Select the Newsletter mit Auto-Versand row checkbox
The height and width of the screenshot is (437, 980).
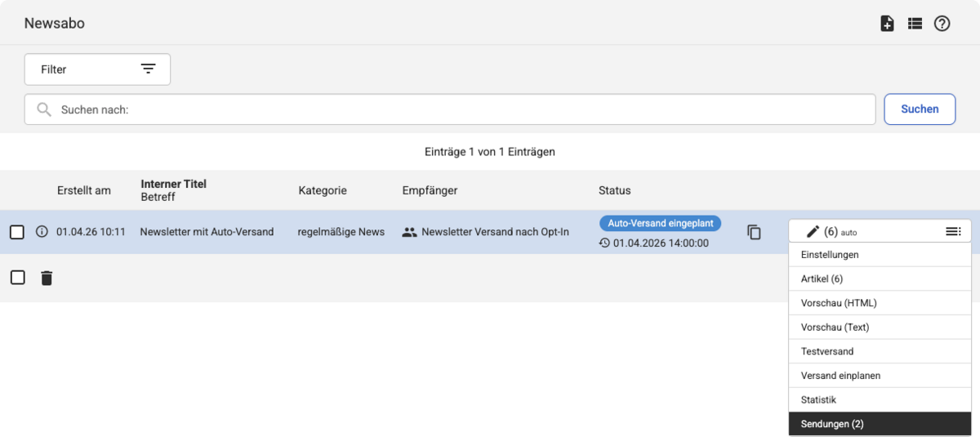click(x=17, y=232)
